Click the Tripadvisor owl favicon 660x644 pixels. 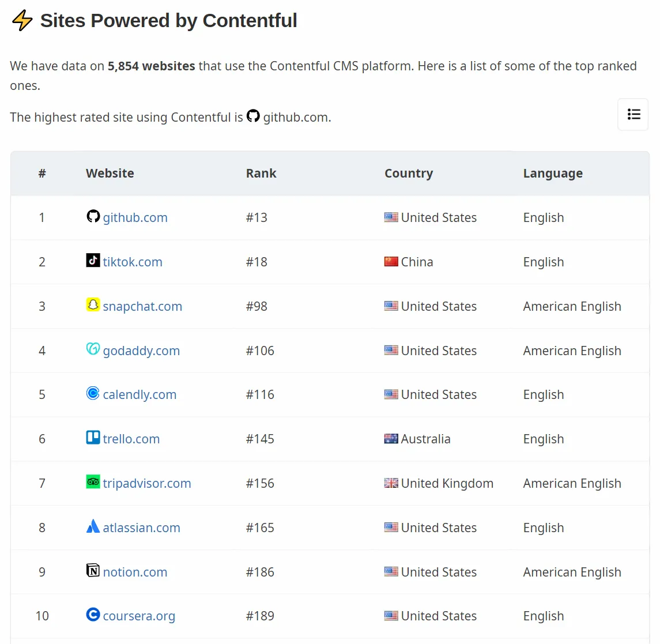pyautogui.click(x=93, y=481)
